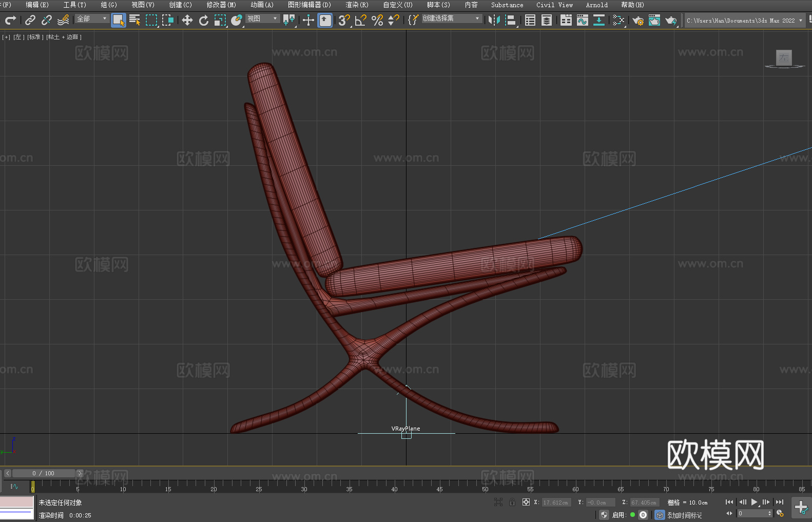This screenshot has height=522, width=812.
Task: Open 渲染(R) menu
Action: (357, 5)
